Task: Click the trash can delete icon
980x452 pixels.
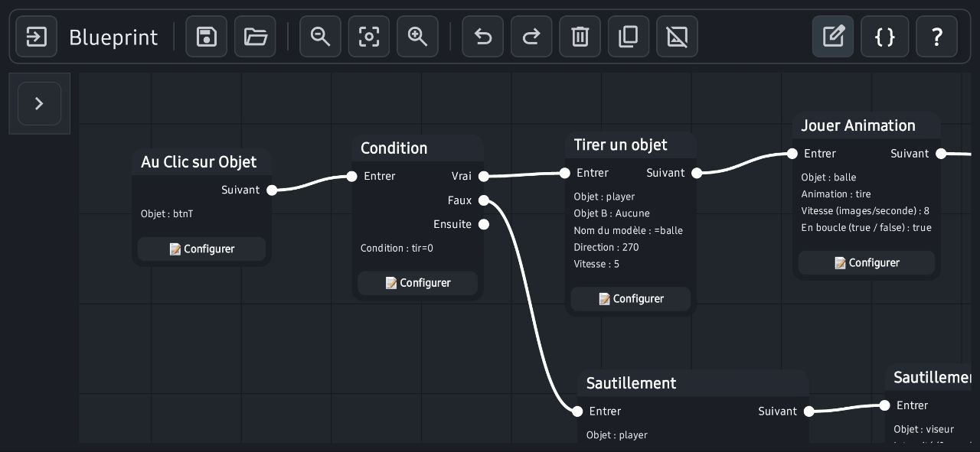Action: click(580, 37)
